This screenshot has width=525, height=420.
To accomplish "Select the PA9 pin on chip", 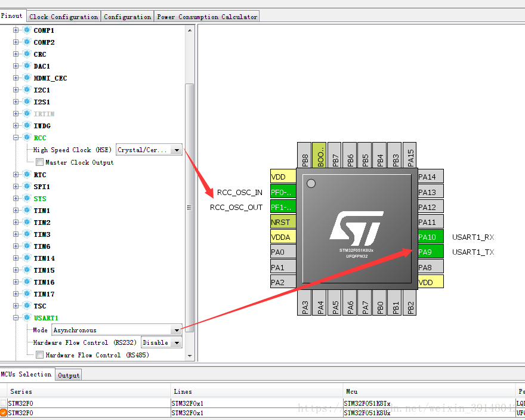I will pyautogui.click(x=431, y=252).
